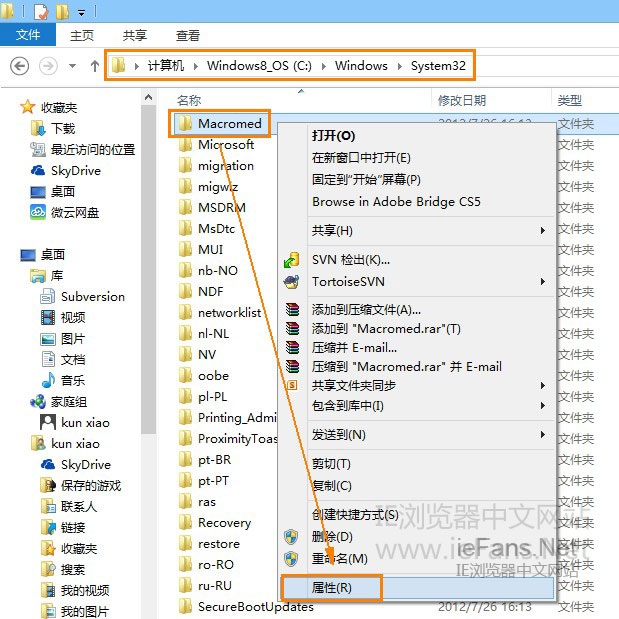
Task: Open the 库 libraries node
Action: tap(56, 276)
